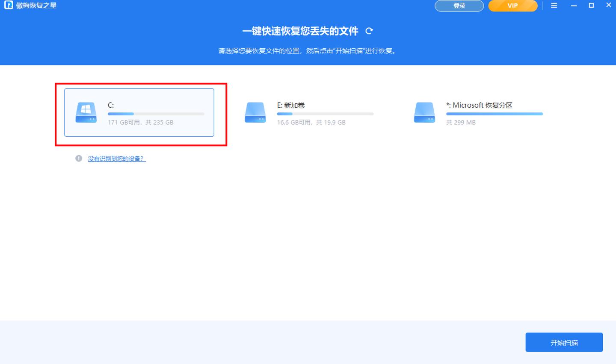Click the refresh icon beside the title
The image size is (616, 364).
369,31
